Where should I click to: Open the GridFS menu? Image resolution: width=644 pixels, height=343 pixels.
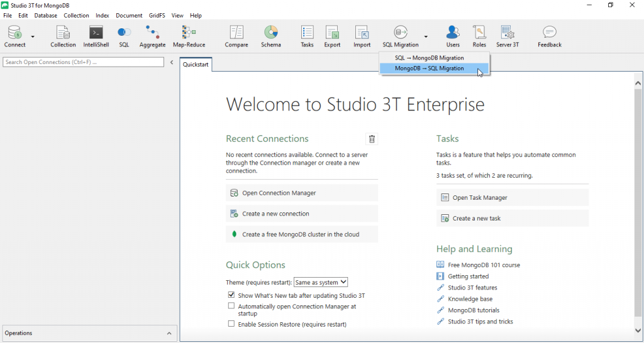click(157, 15)
